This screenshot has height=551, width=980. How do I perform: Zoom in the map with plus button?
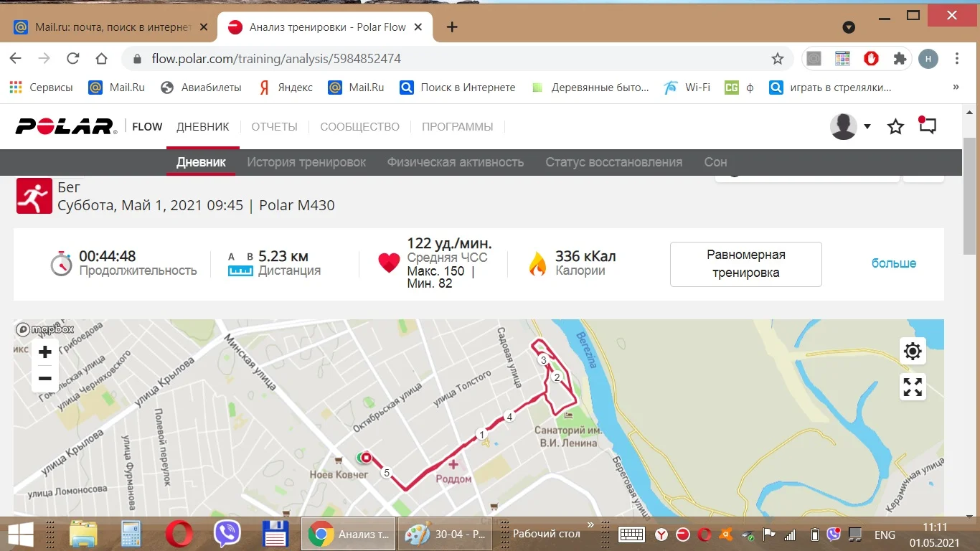[x=45, y=352]
